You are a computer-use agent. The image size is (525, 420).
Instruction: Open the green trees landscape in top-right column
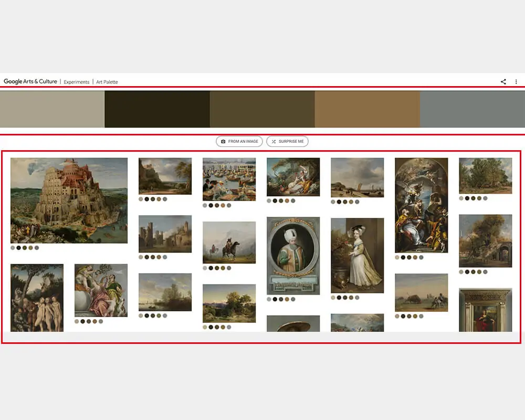click(x=486, y=176)
